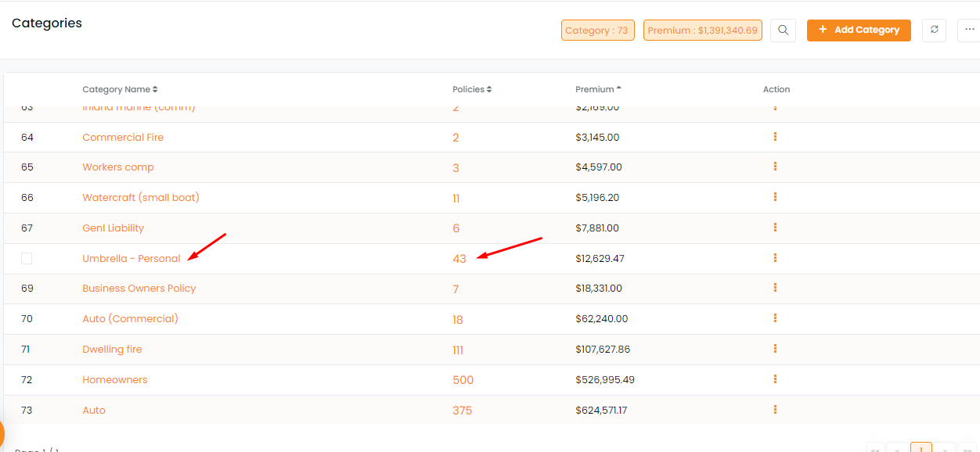Open the Watercraft (small boat) category
The height and width of the screenshot is (452, 980).
click(x=141, y=198)
